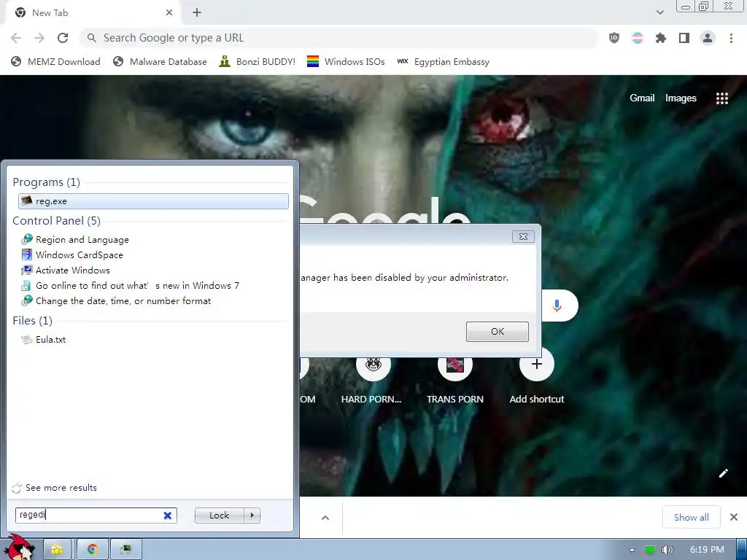The image size is (747, 560).
Task: Clear the Start menu search box
Action: [168, 516]
